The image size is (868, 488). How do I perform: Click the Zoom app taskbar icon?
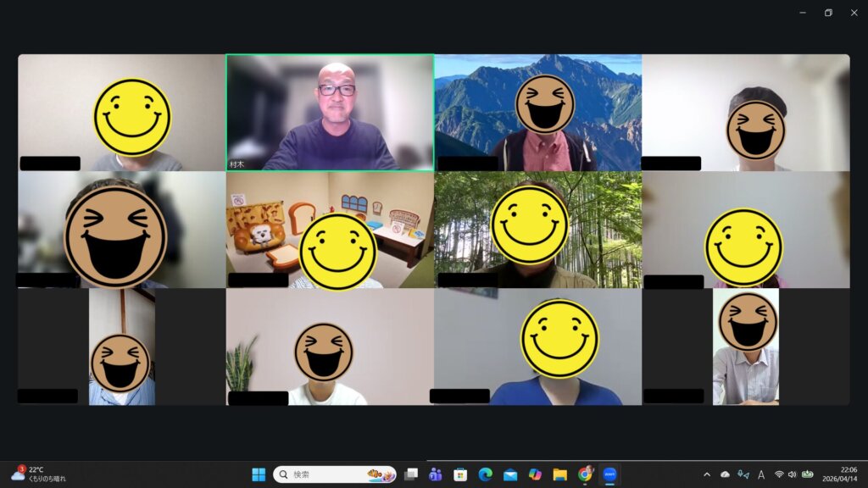(x=609, y=474)
